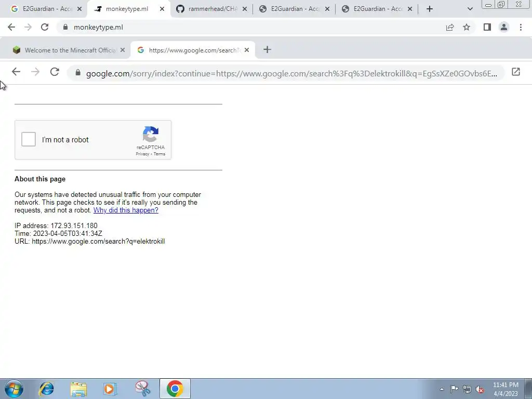Click the Time: 2023-04-05T03:41:34Z text
Viewport: 532px width, 399px height.
(58, 233)
